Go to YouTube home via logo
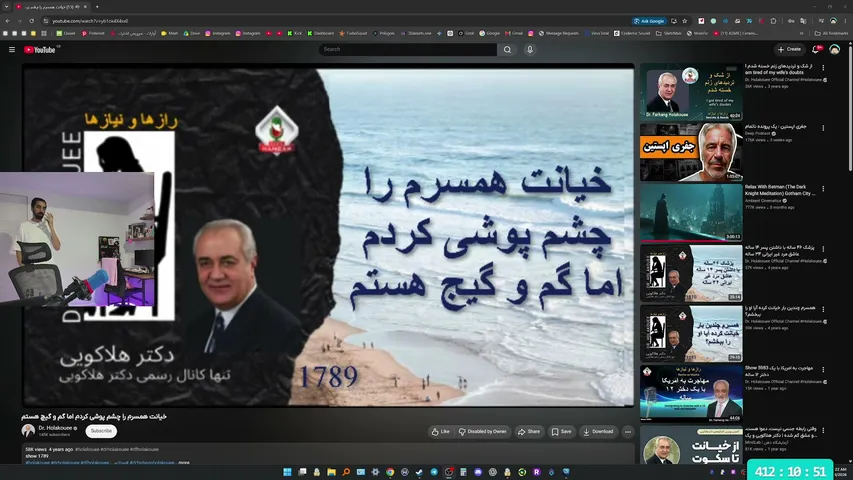 pyautogui.click(x=40, y=50)
